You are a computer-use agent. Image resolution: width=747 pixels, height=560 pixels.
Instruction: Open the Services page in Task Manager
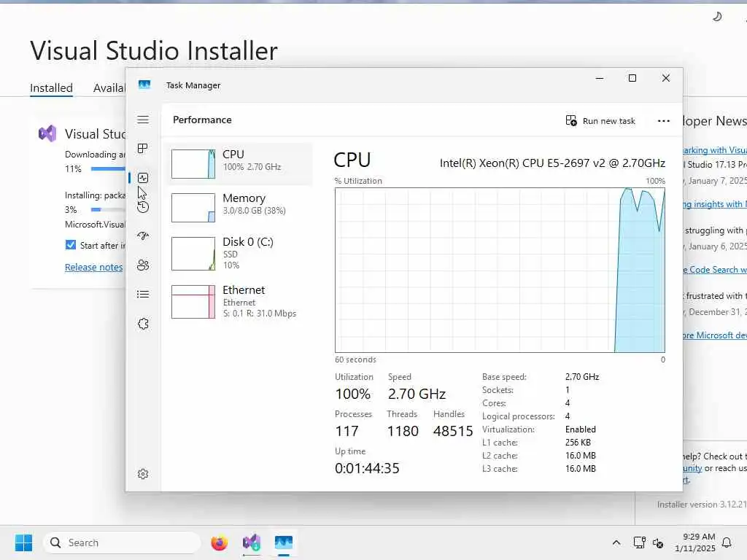click(143, 324)
